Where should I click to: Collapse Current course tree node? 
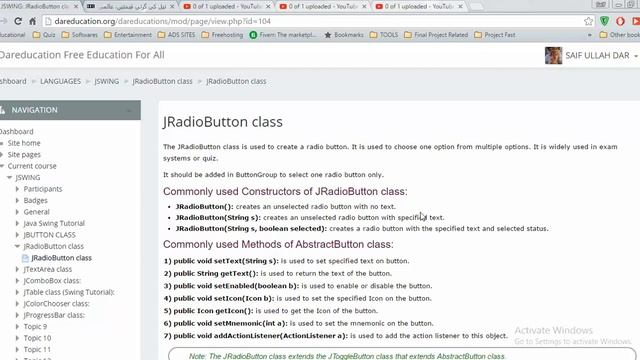(2, 166)
